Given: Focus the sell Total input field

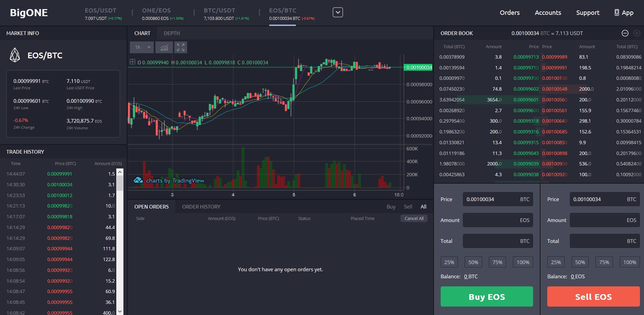Looking at the screenshot, I should (x=605, y=241).
